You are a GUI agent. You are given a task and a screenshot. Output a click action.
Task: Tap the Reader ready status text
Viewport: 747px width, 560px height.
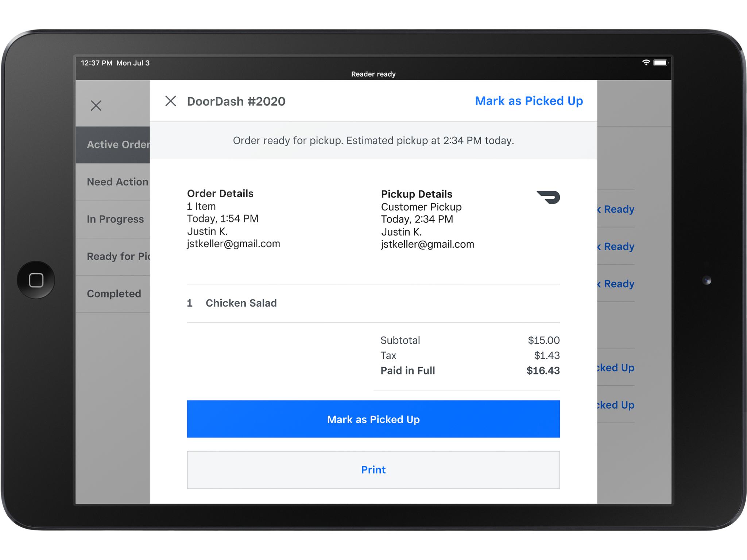(373, 74)
